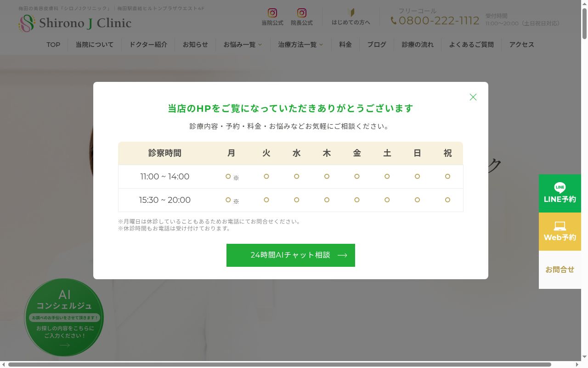
Task: Click the 15:30 ~ 20:00 time cell
Action: [165, 200]
